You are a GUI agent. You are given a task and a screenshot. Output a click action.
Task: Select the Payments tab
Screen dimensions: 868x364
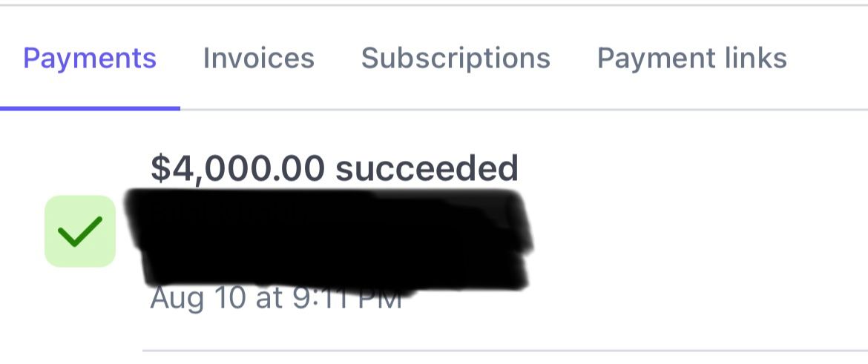90,58
